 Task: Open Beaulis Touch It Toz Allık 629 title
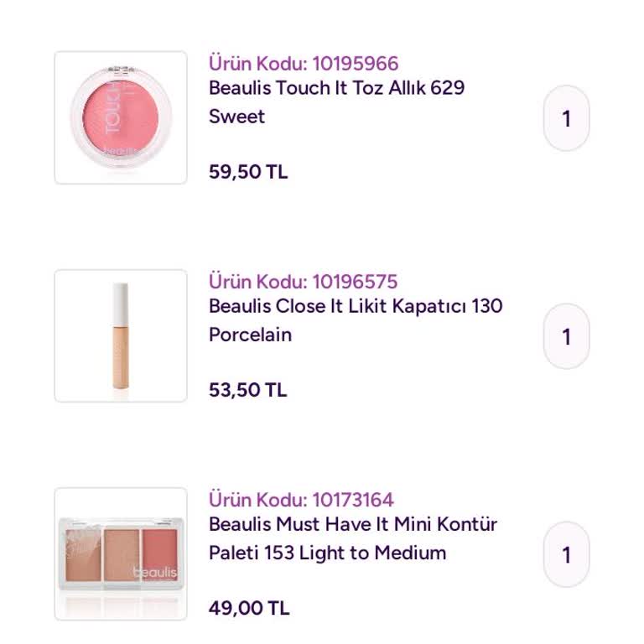[336, 88]
